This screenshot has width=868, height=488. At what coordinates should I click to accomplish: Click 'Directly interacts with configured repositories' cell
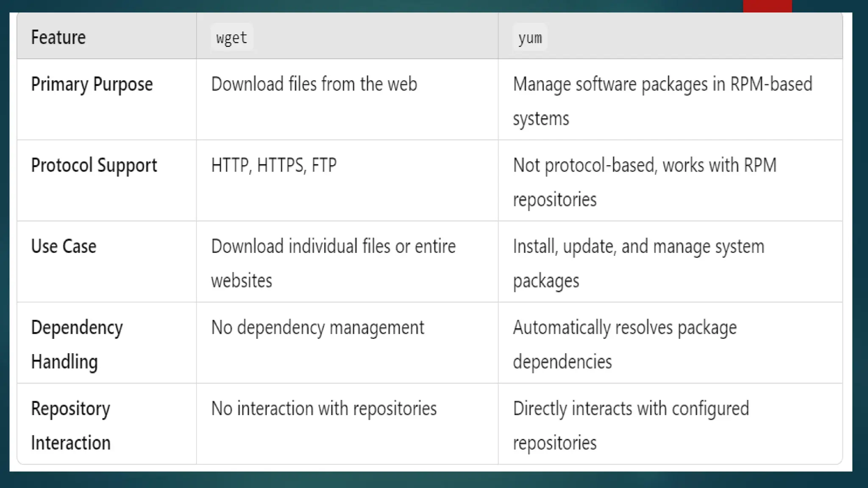pyautogui.click(x=631, y=409)
